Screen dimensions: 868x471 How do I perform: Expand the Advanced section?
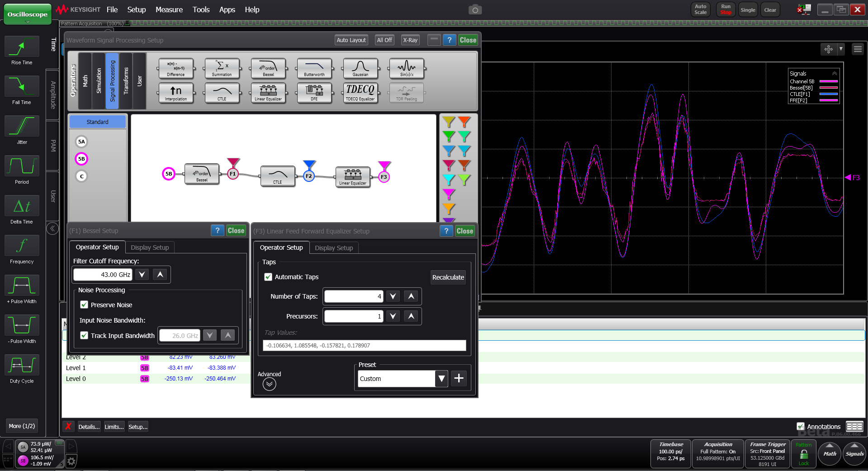point(270,384)
